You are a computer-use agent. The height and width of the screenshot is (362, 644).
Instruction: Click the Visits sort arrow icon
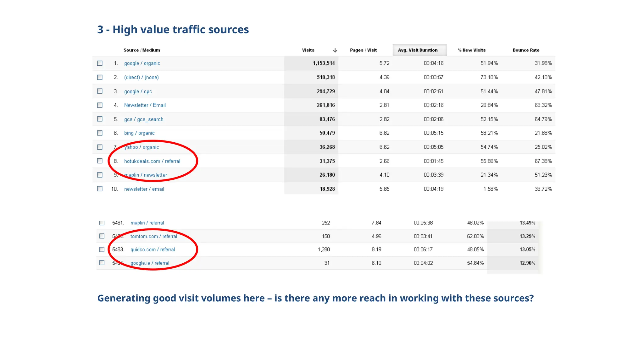(335, 50)
